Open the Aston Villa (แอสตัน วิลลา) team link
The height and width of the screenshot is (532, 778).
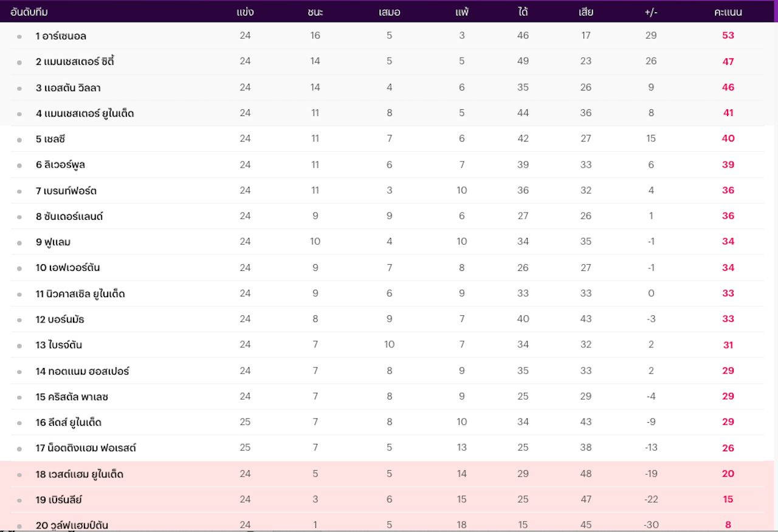tap(68, 87)
